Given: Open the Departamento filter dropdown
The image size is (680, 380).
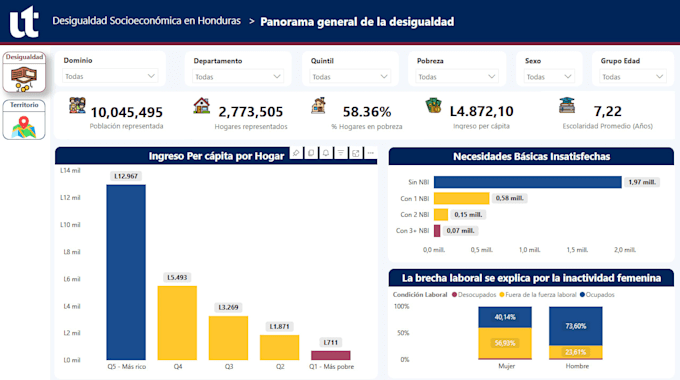Looking at the screenshot, I should tap(238, 77).
